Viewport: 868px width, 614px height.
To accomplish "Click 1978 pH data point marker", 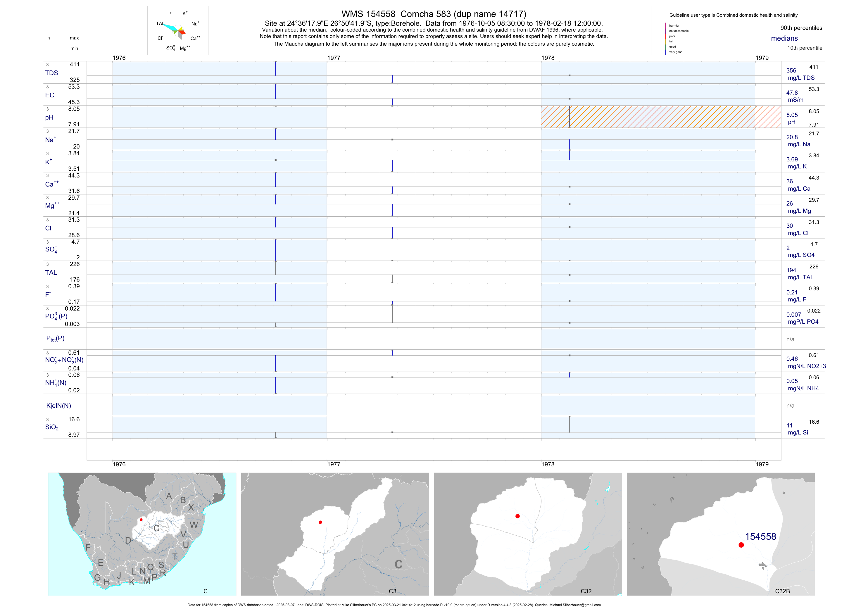I will point(569,127).
